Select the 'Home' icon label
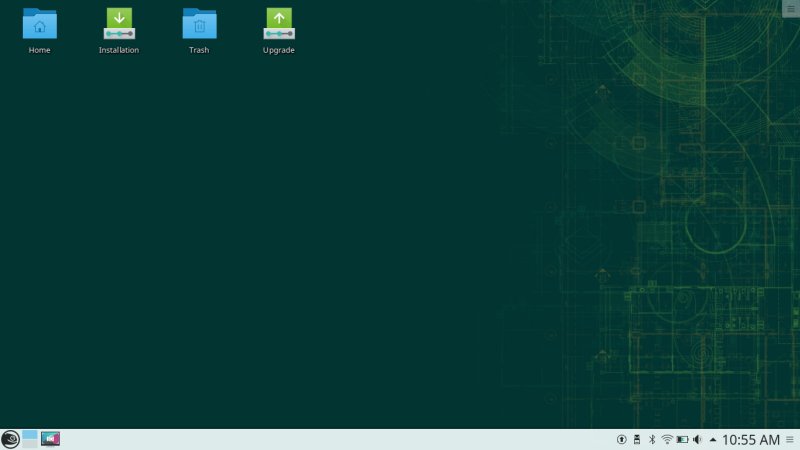800x450 pixels. [x=39, y=50]
